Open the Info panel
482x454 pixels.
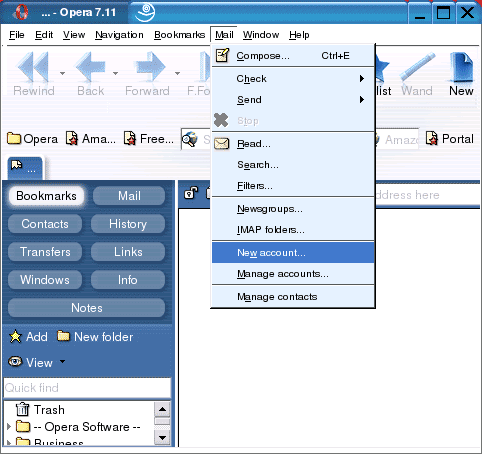click(128, 280)
